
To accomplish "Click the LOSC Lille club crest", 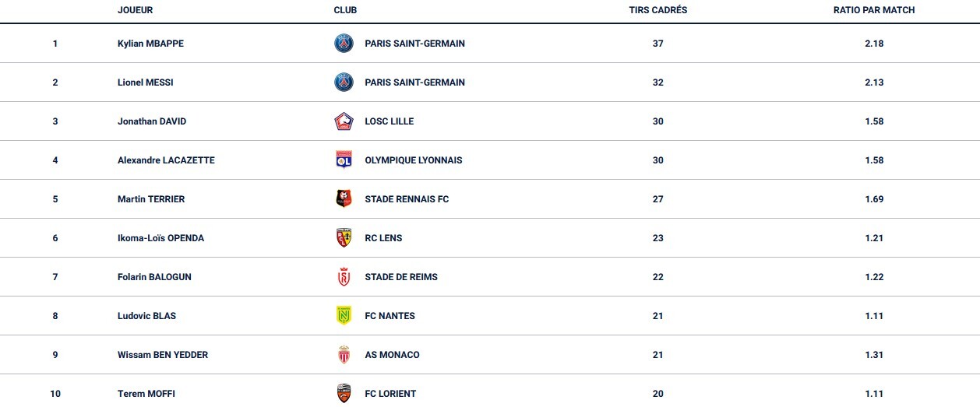I will tap(344, 121).
